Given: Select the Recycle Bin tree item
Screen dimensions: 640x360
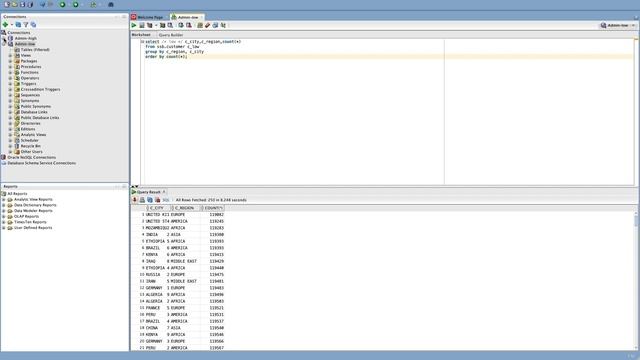Looking at the screenshot, I should [x=31, y=146].
